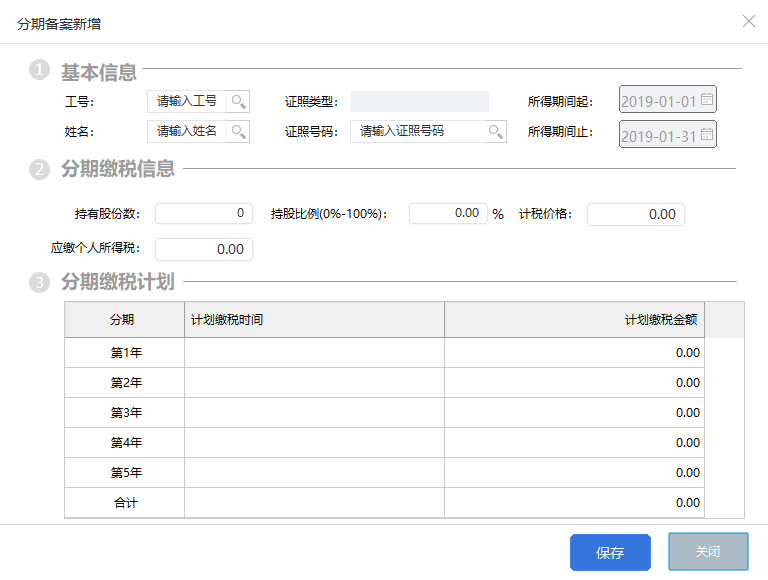Image resolution: width=768 pixels, height=580 pixels.
Task: Open calendar for 所得期间起 date
Action: pyautogui.click(x=707, y=99)
